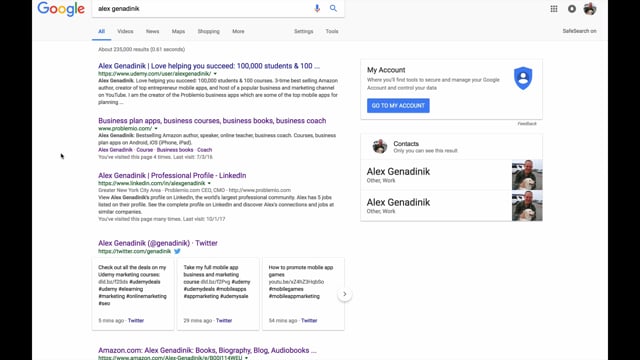Viewport: 640px width, 360px height.
Task: Open the More search menu
Action: pyautogui.click(x=238, y=31)
